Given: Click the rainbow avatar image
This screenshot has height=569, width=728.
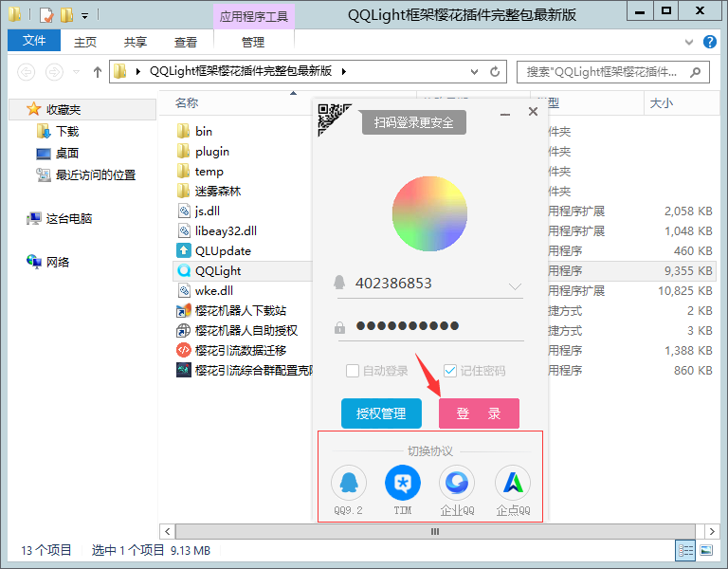Looking at the screenshot, I should 429,213.
